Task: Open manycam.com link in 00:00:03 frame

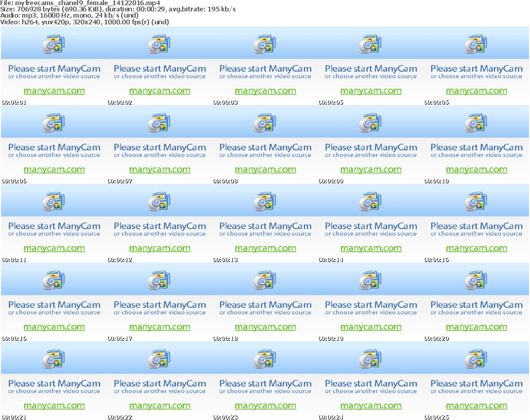Action: 266,91
